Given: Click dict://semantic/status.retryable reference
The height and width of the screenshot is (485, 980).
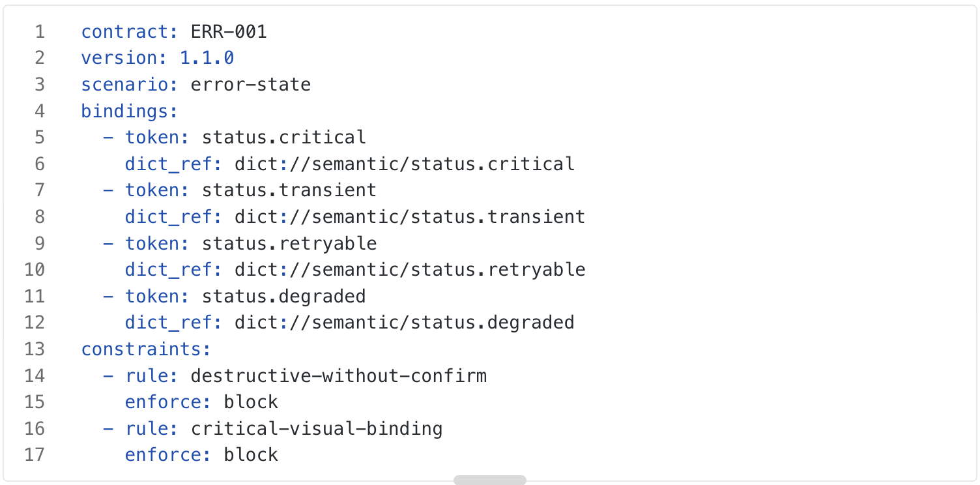Looking at the screenshot, I should (x=410, y=269).
